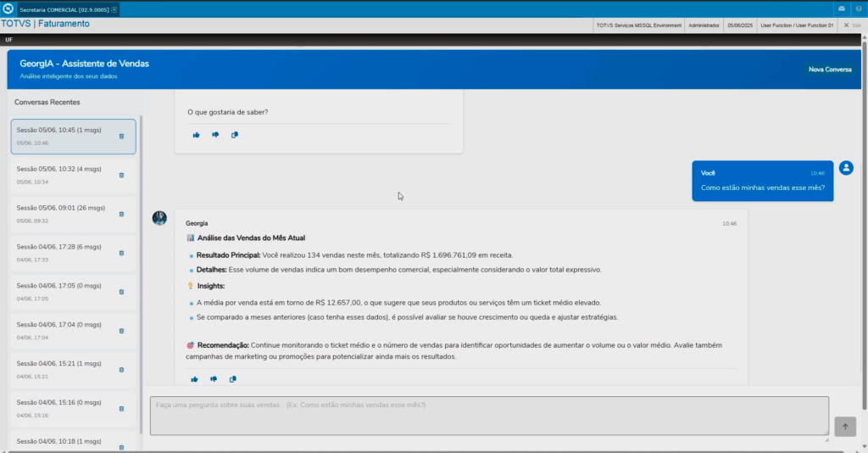This screenshot has height=453, width=868.
Task: Open session 05/06, 09:01 (26 msgs)
Action: (73, 214)
